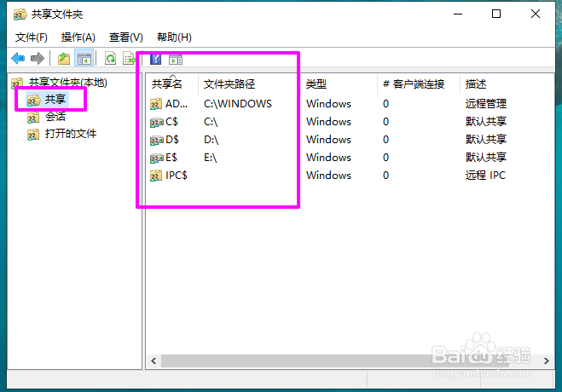Viewport: 562px width, 392px height.
Task: Open the 文件(F) menu
Action: click(x=32, y=37)
